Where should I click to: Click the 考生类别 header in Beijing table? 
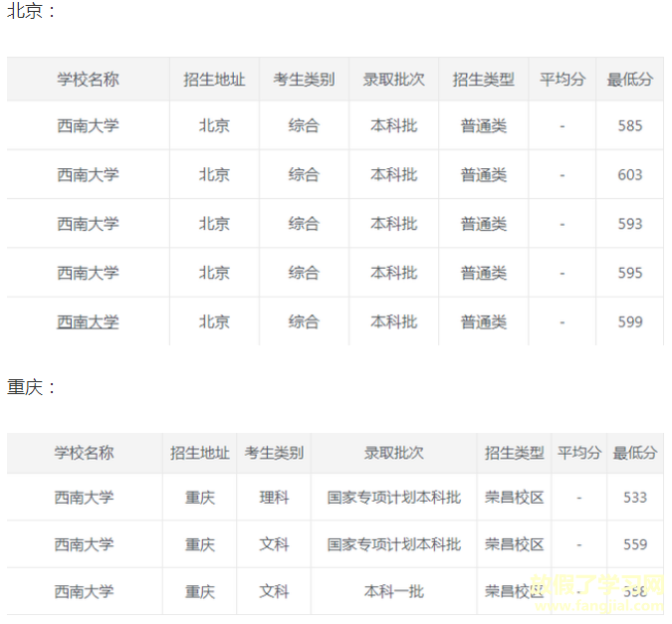click(x=304, y=80)
